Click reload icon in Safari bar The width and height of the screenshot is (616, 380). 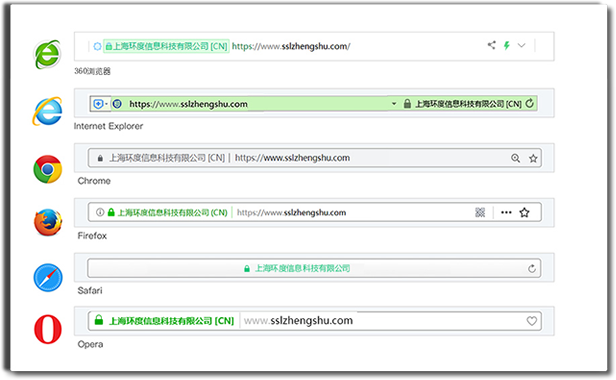(532, 268)
